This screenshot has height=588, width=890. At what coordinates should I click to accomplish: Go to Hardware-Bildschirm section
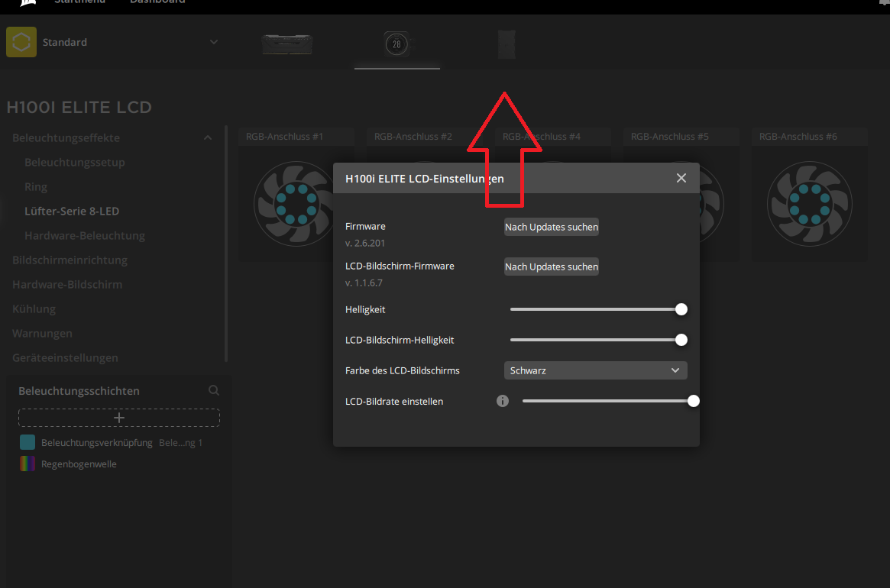[67, 284]
